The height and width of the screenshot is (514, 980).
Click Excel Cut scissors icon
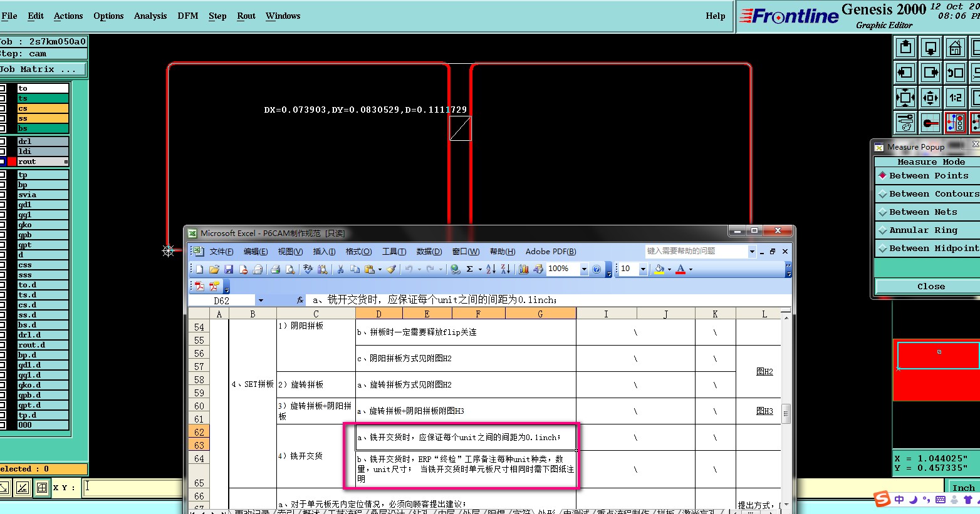[x=340, y=269]
